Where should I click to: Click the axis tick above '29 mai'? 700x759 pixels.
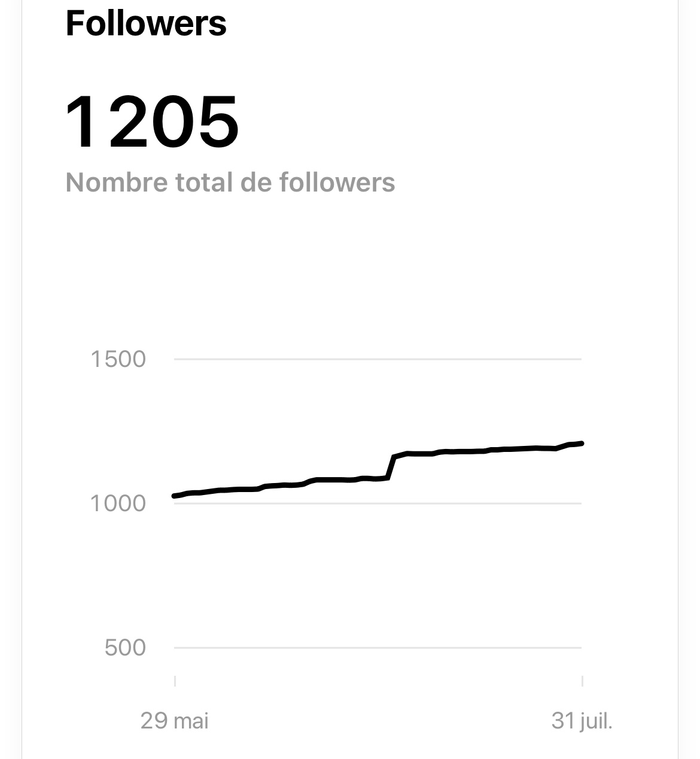pos(175,681)
